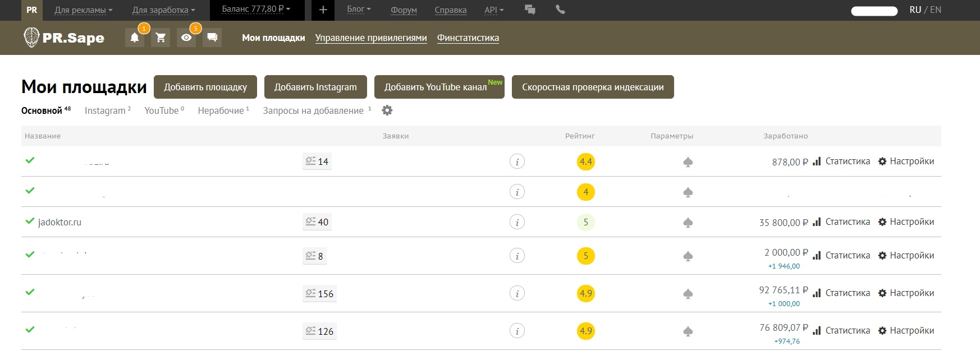This screenshot has height=351, width=980.
Task: Open the notifications bell icon
Action: [x=135, y=38]
